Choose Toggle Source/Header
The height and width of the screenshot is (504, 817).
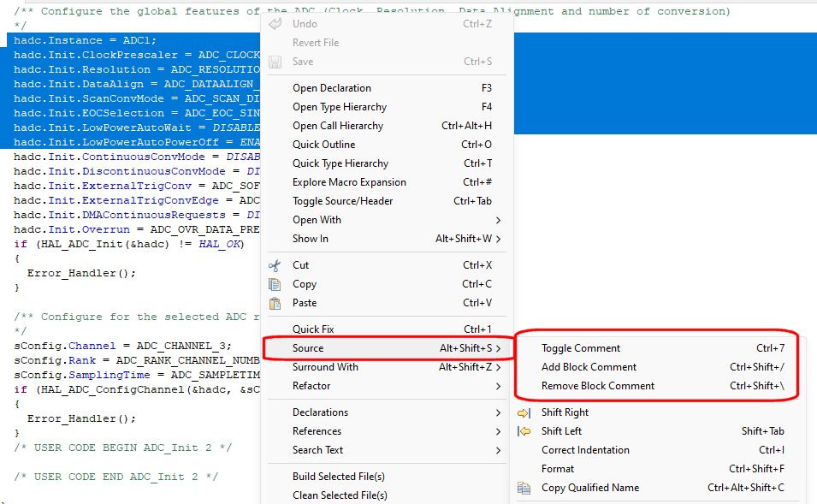tap(387, 201)
